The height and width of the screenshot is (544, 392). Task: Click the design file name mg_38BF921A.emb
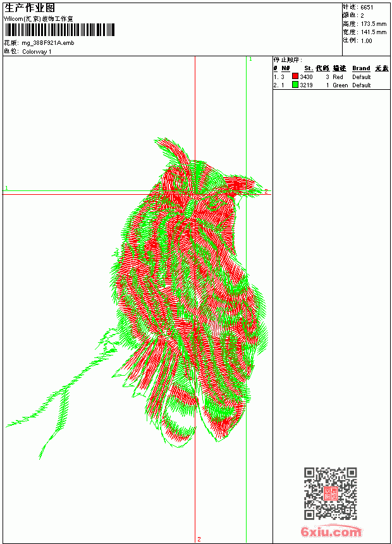tap(48, 43)
